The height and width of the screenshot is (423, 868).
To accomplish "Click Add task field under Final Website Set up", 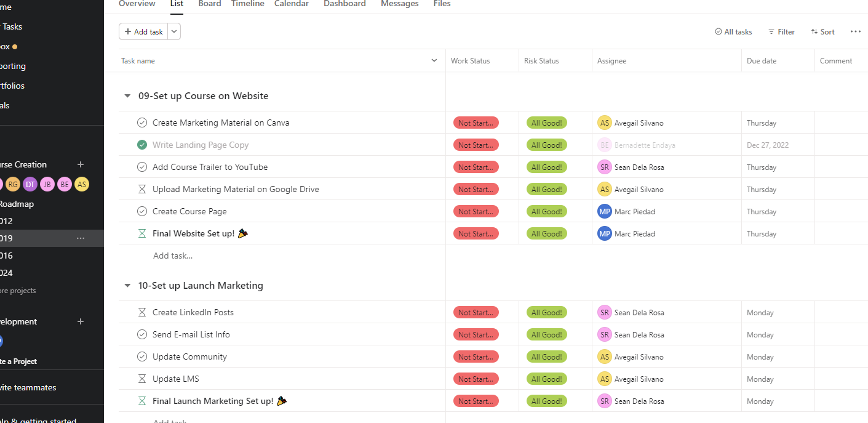I will 173,256.
